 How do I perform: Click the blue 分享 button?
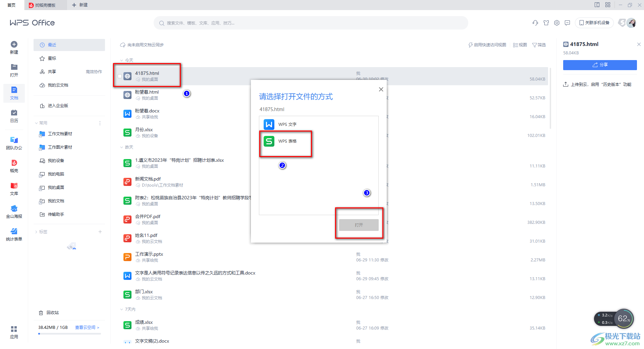pos(600,65)
